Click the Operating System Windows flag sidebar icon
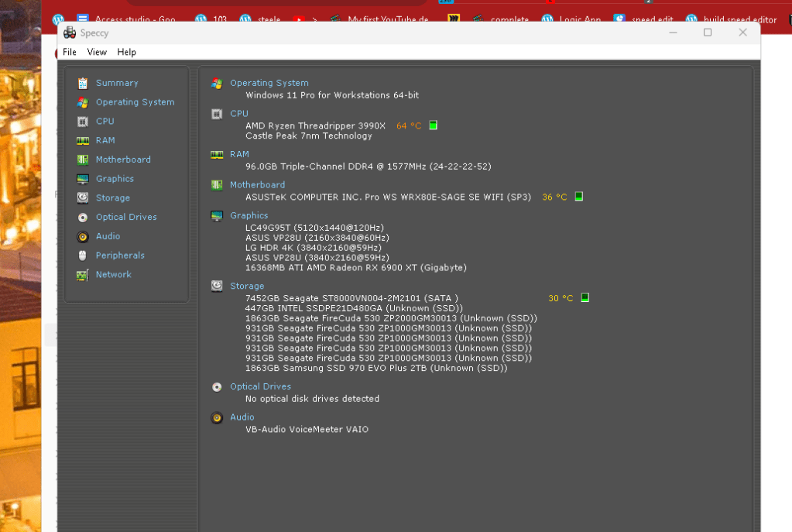 pyautogui.click(x=83, y=102)
